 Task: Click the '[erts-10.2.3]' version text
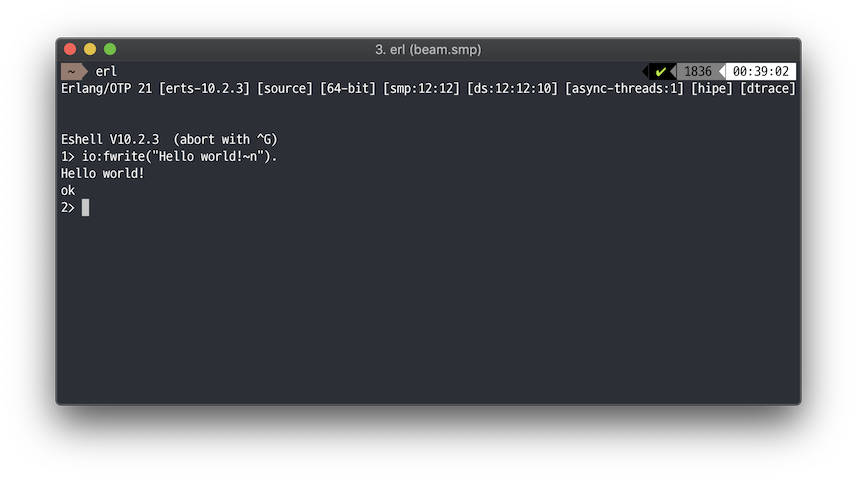tap(204, 89)
